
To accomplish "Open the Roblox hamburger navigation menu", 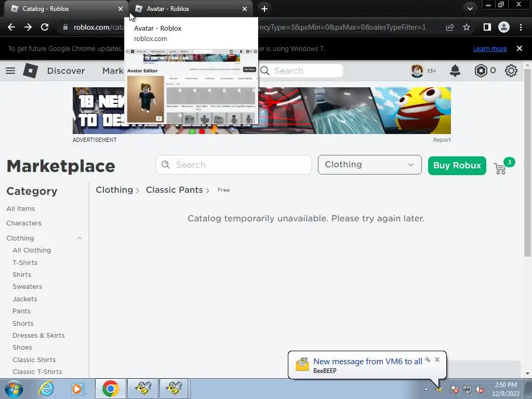I will (x=10, y=71).
